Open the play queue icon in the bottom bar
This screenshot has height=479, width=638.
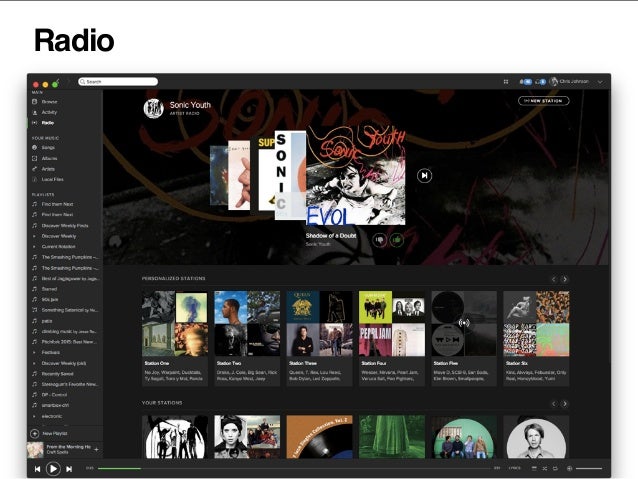click(x=534, y=468)
